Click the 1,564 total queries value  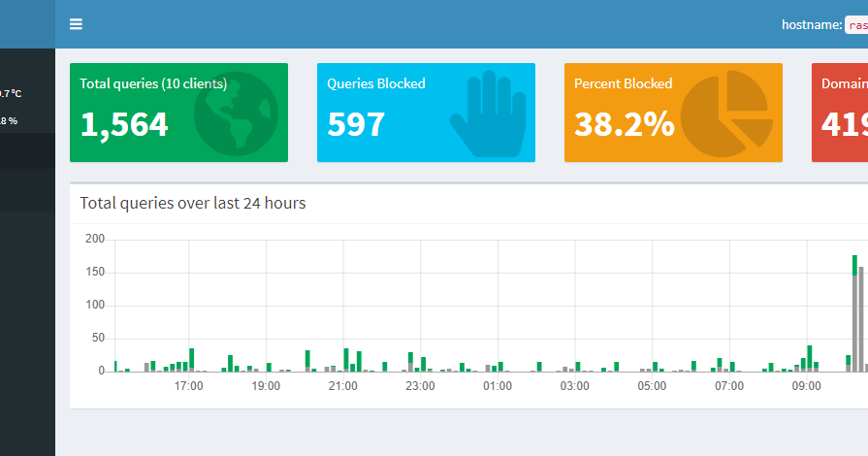click(124, 124)
